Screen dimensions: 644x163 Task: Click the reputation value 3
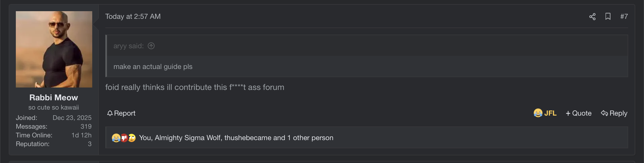click(90, 144)
